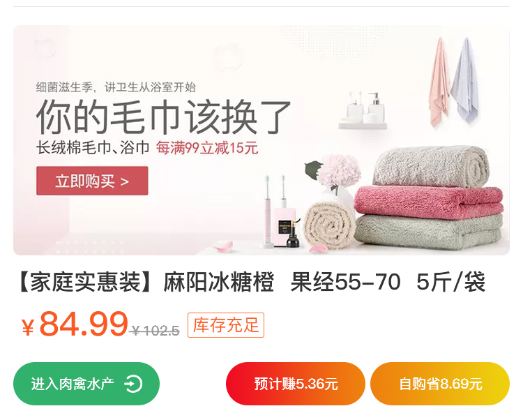Image resolution: width=523 pixels, height=420 pixels.
Task: Click the 细菌滋生季 banner subtitle text
Action: 115,87
